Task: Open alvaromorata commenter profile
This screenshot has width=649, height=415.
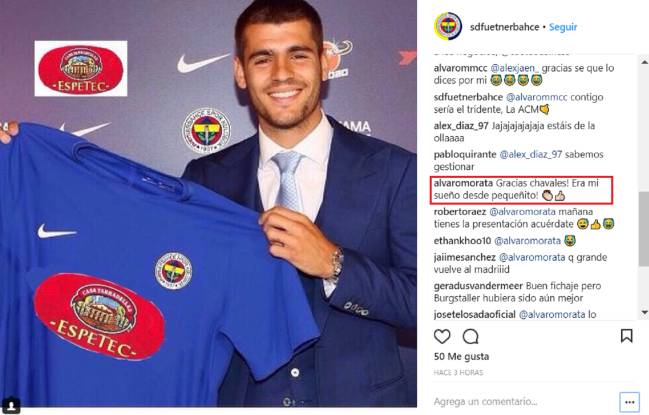Action: click(x=463, y=183)
